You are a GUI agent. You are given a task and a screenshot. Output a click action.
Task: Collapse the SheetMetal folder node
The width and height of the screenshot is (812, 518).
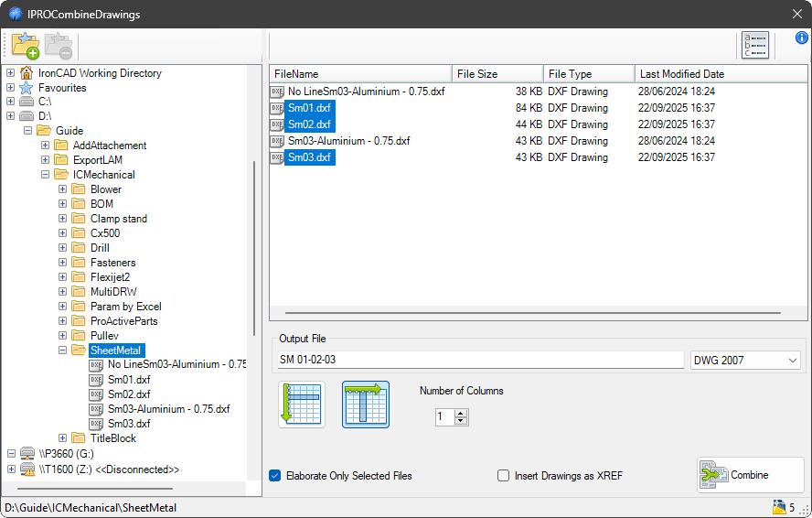coord(63,351)
